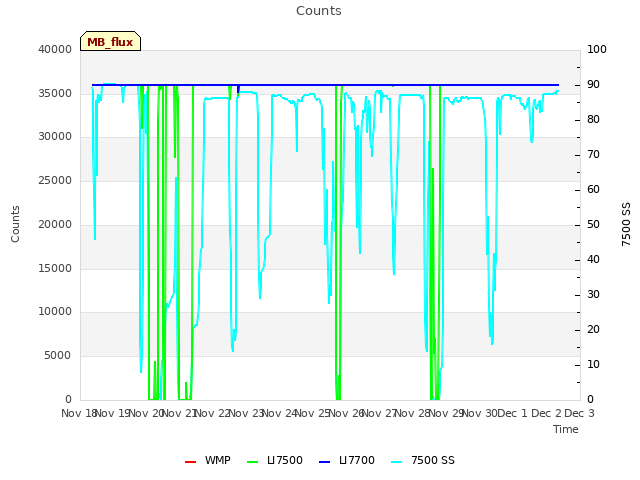
Task: Click the Dec 3 date tick
Action: coord(579,413)
